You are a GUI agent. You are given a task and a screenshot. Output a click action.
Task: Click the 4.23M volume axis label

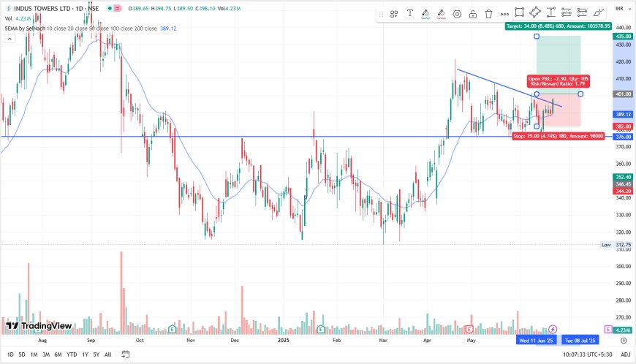pos(623,330)
